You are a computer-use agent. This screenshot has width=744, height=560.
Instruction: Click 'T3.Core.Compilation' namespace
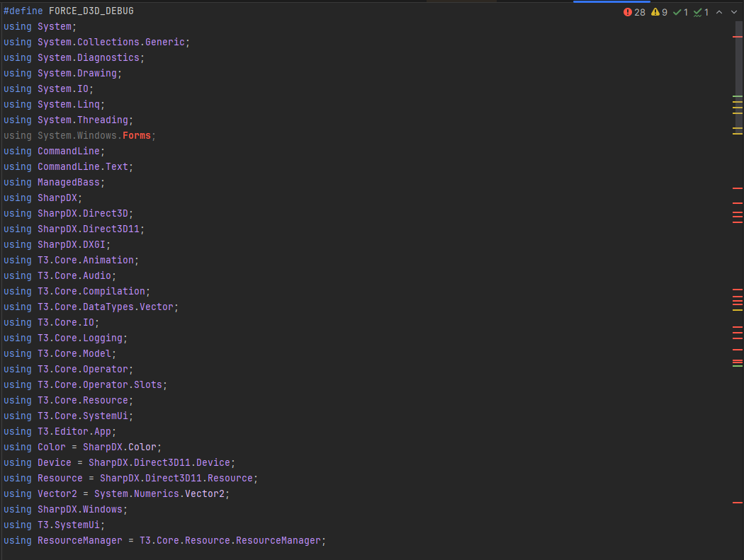[91, 292]
